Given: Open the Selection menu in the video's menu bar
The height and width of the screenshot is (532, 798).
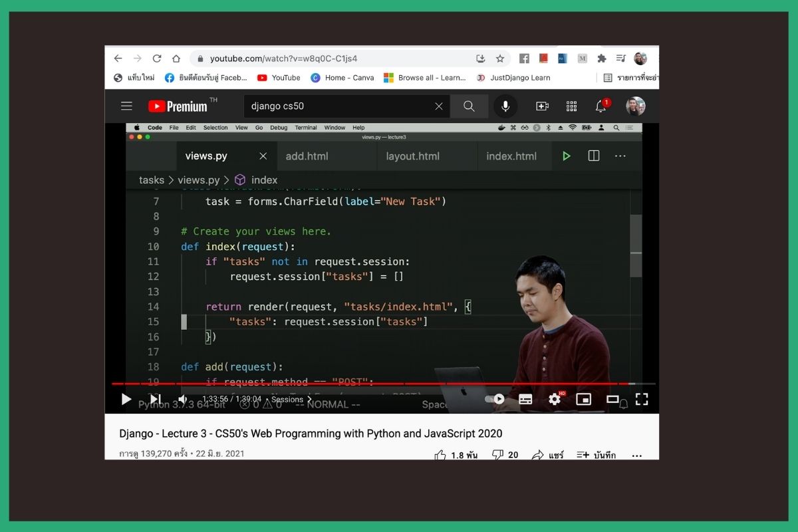Looking at the screenshot, I should [215, 128].
